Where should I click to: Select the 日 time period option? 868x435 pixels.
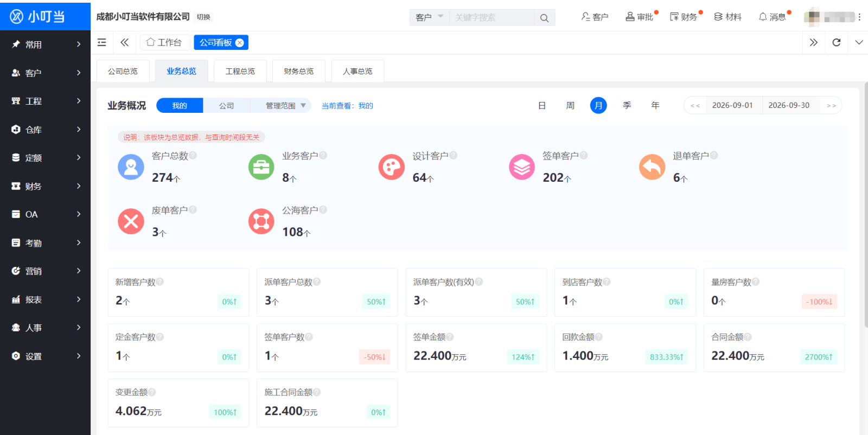pos(542,105)
